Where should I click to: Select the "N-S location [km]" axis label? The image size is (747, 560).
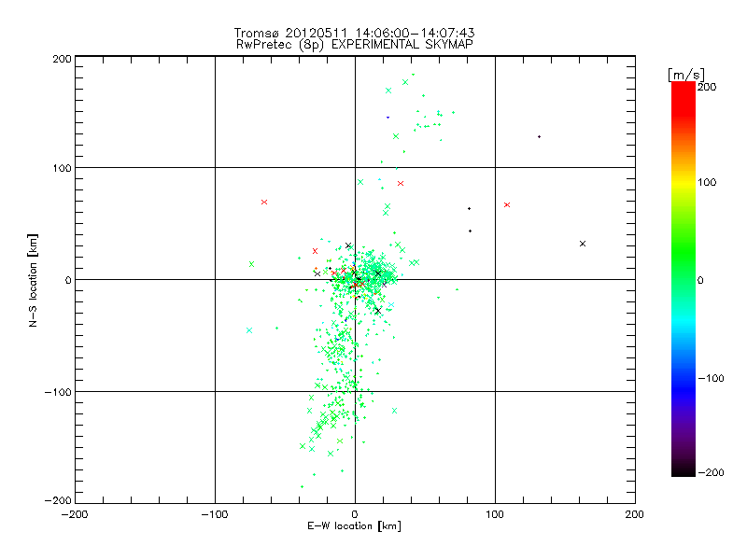coord(33,280)
